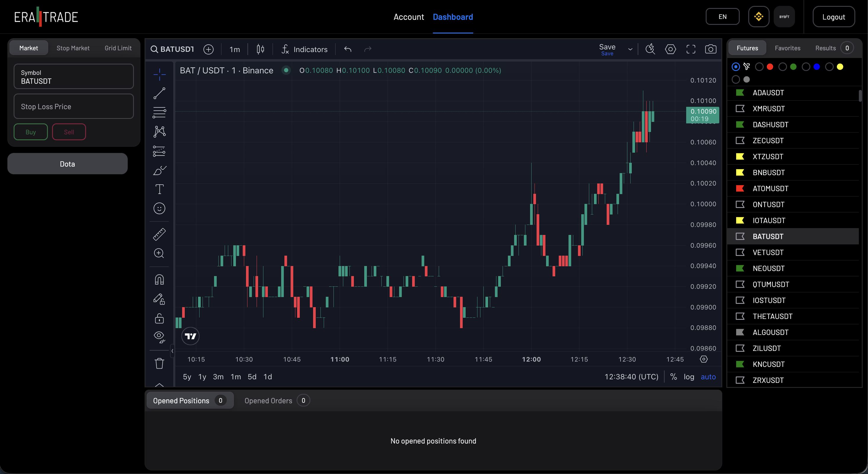868x474 pixels.
Task: Log out of the account
Action: 833,17
